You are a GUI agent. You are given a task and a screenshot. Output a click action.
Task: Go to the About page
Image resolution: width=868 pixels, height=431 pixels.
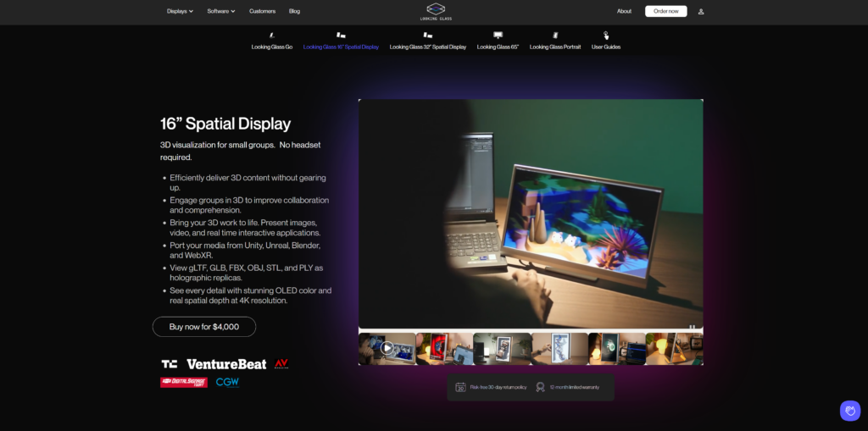tap(625, 11)
